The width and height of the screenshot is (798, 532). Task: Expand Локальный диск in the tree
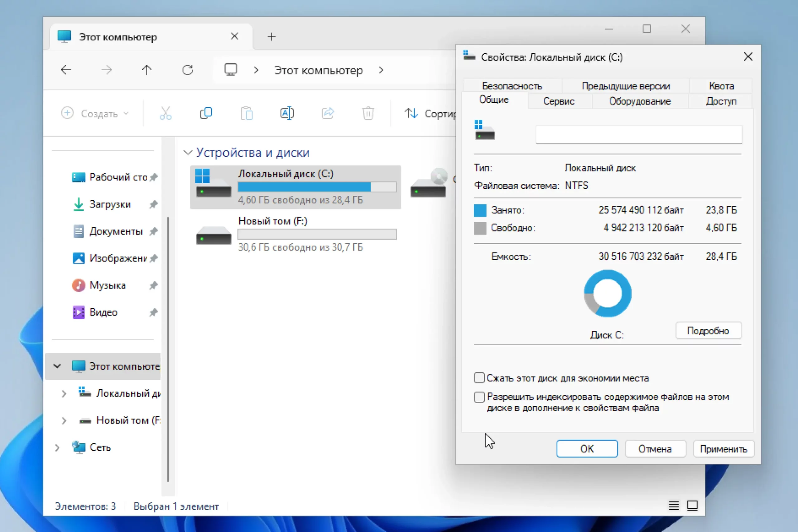(64, 394)
